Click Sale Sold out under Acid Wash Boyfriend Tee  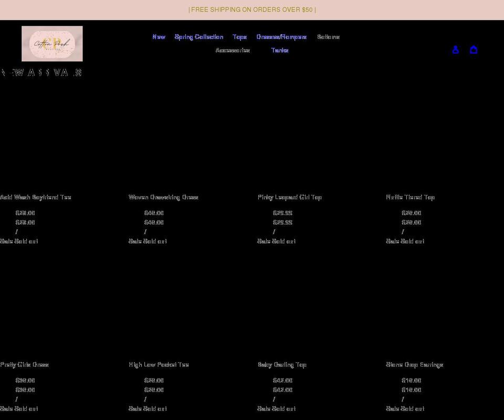(x=19, y=241)
